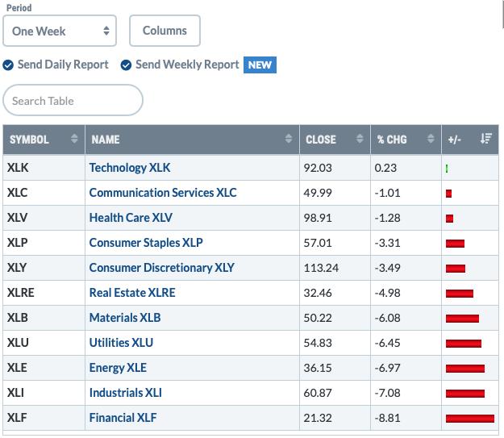Screen dimensions: 504x438
Task: Click the close value 113.24
Action: pos(321,268)
